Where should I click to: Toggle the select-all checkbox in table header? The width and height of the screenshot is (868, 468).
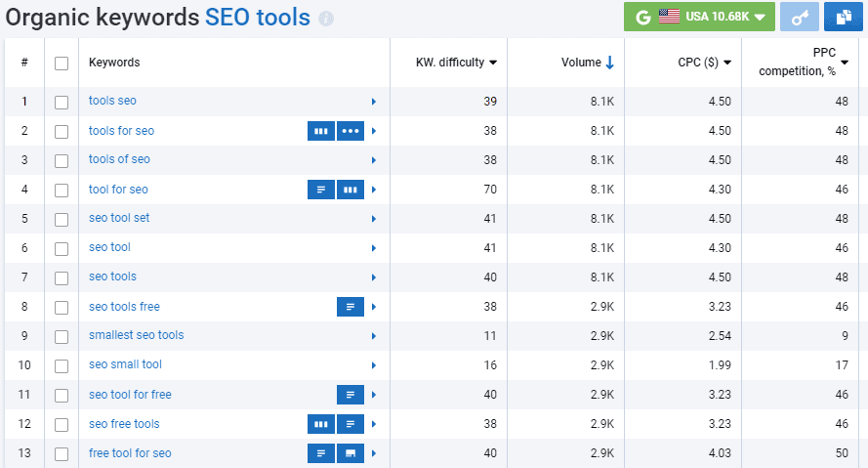click(62, 63)
